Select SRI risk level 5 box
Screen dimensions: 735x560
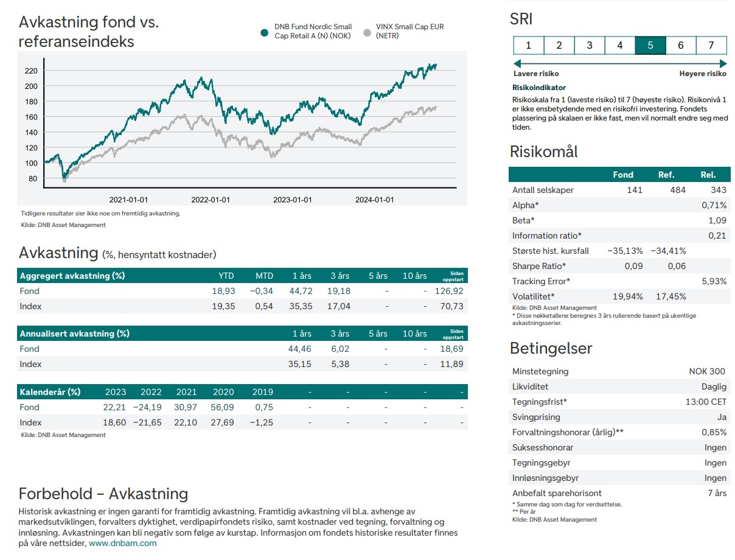point(650,45)
